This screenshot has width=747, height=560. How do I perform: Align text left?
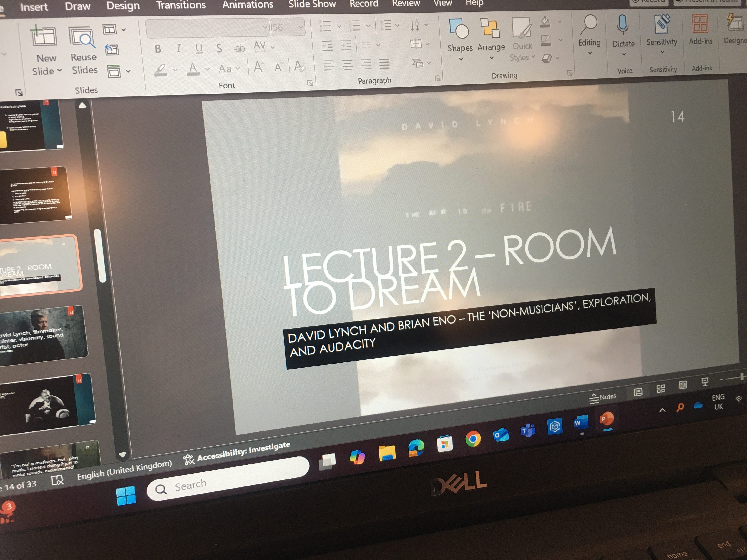tap(329, 65)
